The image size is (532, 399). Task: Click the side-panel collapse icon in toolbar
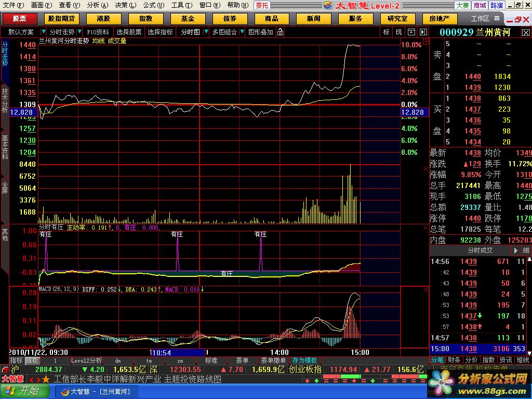(423, 32)
